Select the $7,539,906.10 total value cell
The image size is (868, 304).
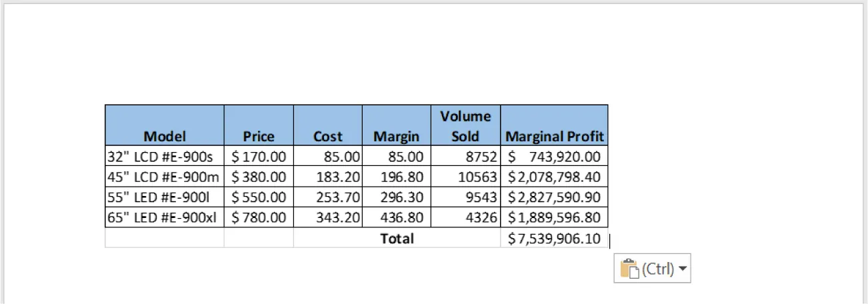tap(554, 238)
